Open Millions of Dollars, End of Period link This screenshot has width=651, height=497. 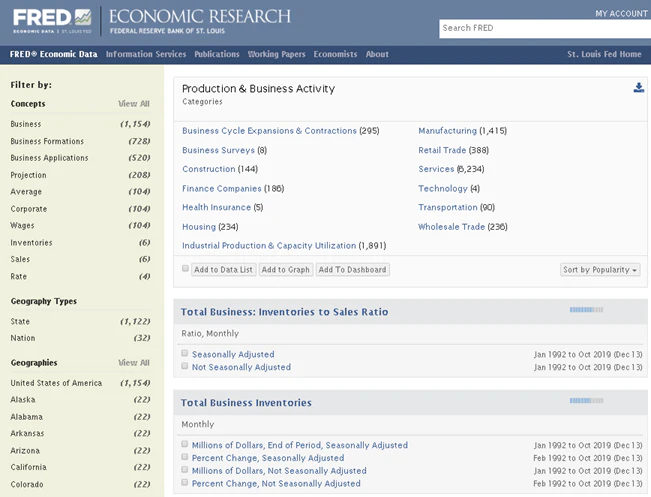pyautogui.click(x=300, y=445)
